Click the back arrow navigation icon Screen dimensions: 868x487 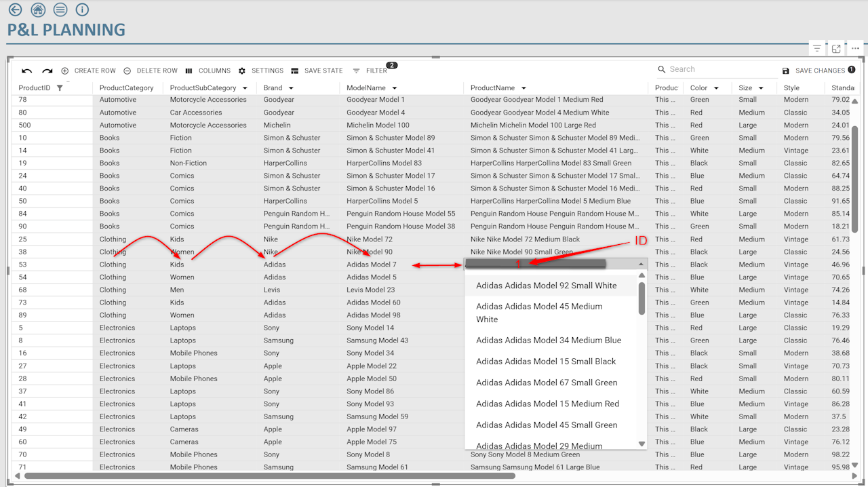coord(15,9)
